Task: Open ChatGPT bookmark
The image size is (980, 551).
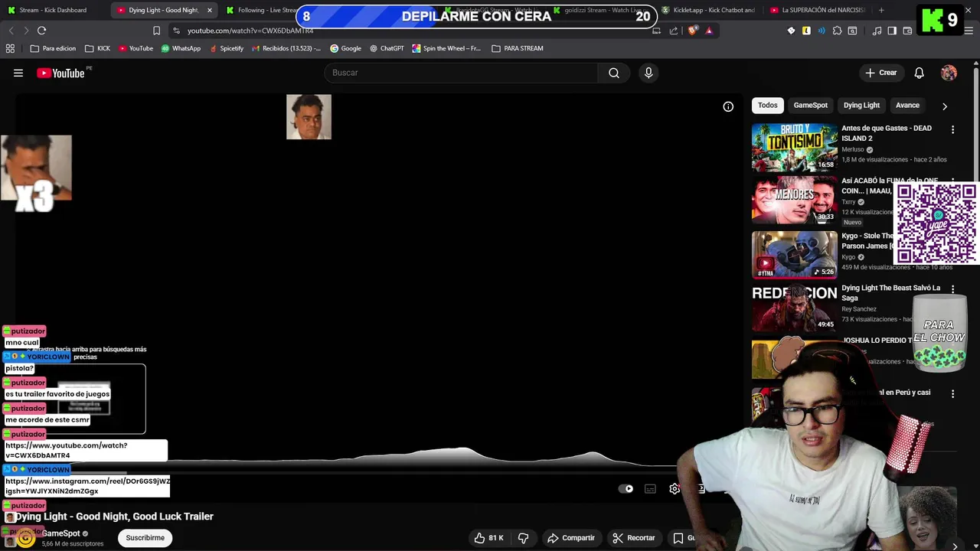Action: click(387, 48)
